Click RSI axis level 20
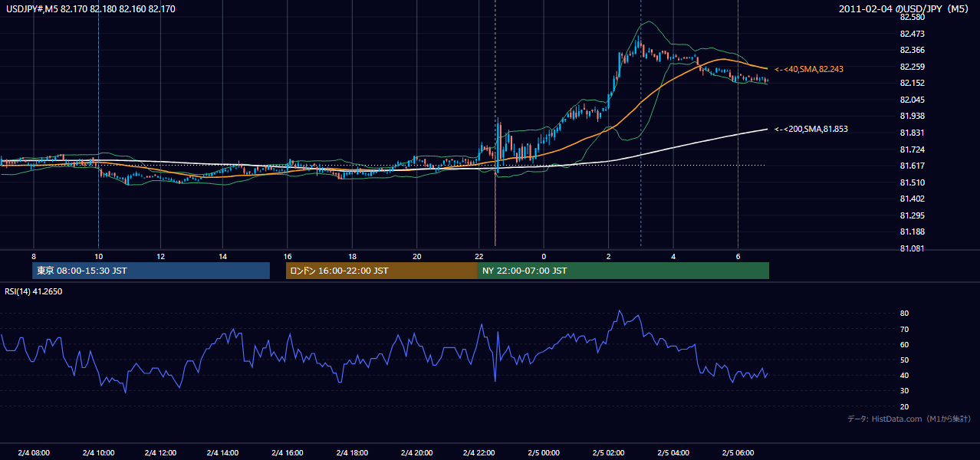 coord(904,406)
